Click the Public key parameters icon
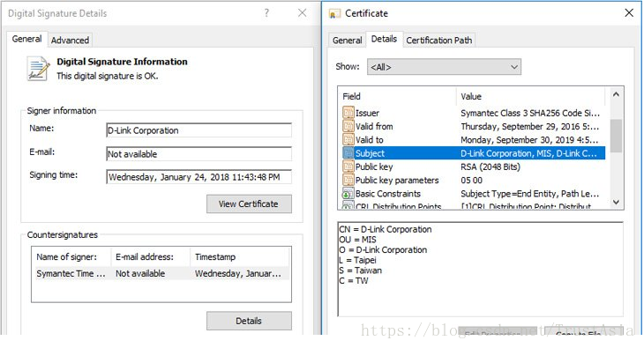Screen dimensions: 644x348 click(348, 180)
